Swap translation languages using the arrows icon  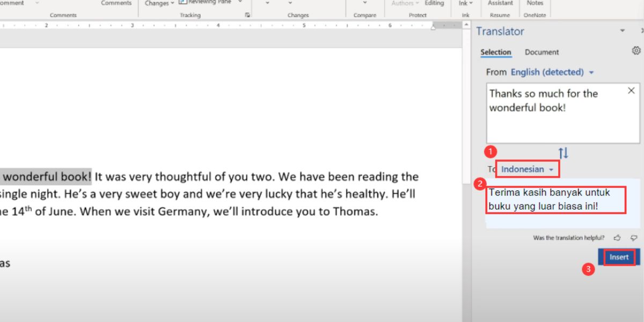562,152
